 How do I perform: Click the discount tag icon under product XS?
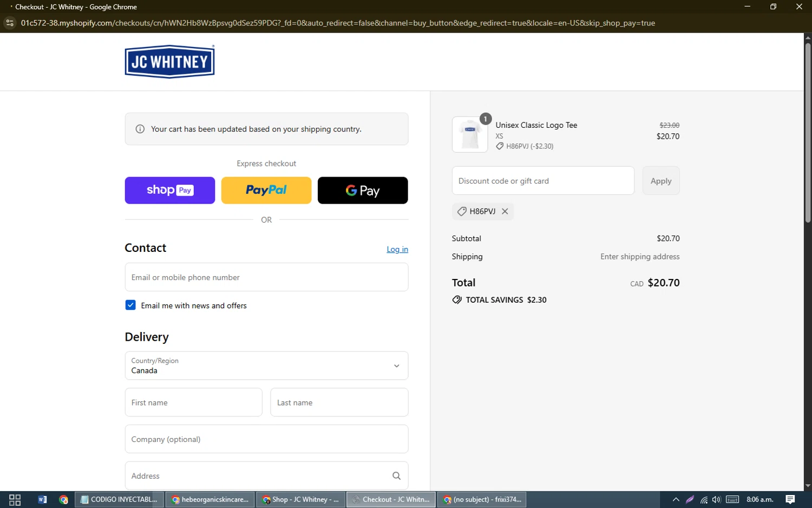pyautogui.click(x=500, y=146)
